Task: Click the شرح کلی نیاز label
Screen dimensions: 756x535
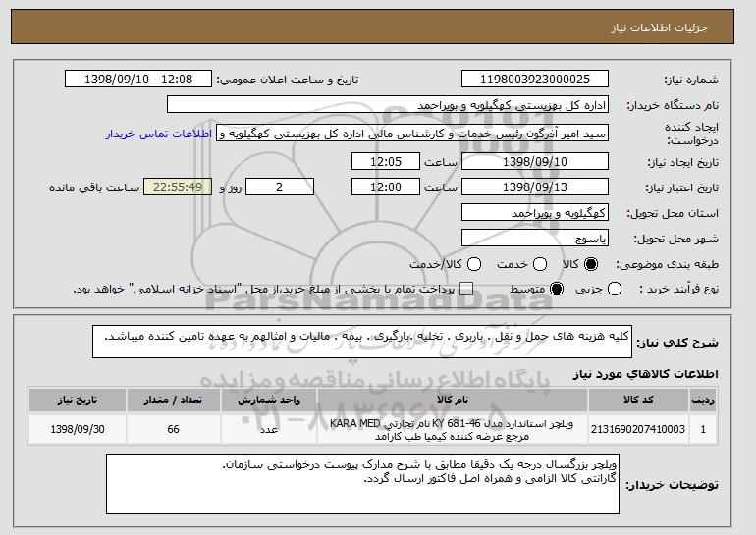Action: pos(677,343)
